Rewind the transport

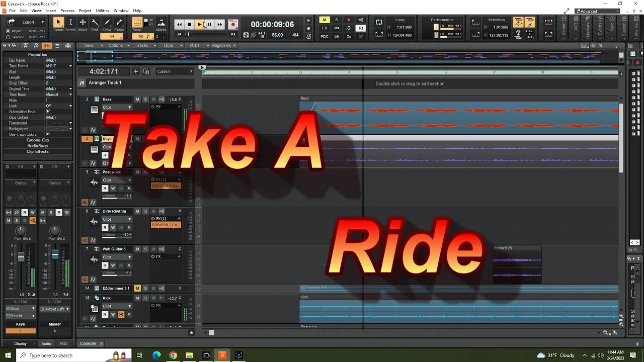179,24
